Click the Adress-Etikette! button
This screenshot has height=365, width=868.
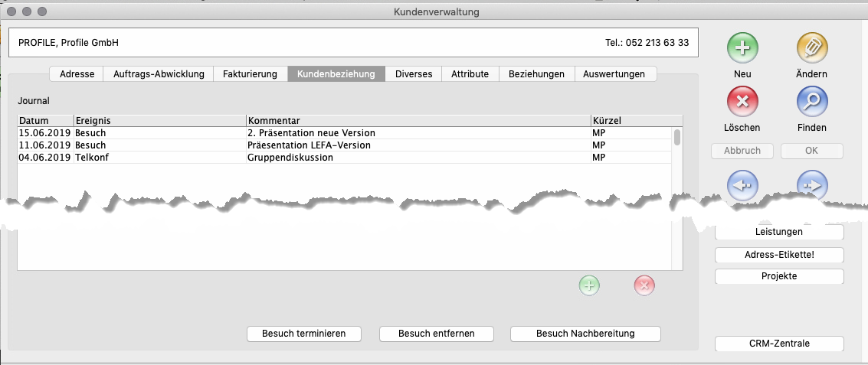pyautogui.click(x=779, y=256)
